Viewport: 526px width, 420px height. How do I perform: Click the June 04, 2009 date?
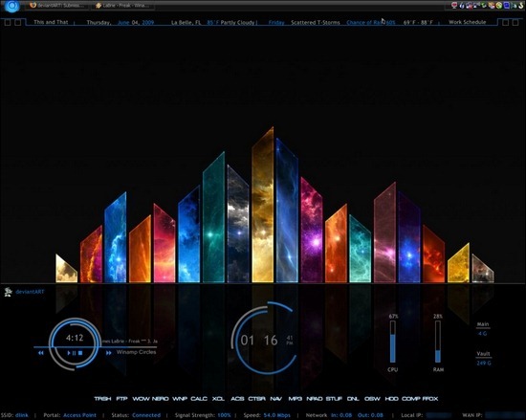(x=136, y=22)
